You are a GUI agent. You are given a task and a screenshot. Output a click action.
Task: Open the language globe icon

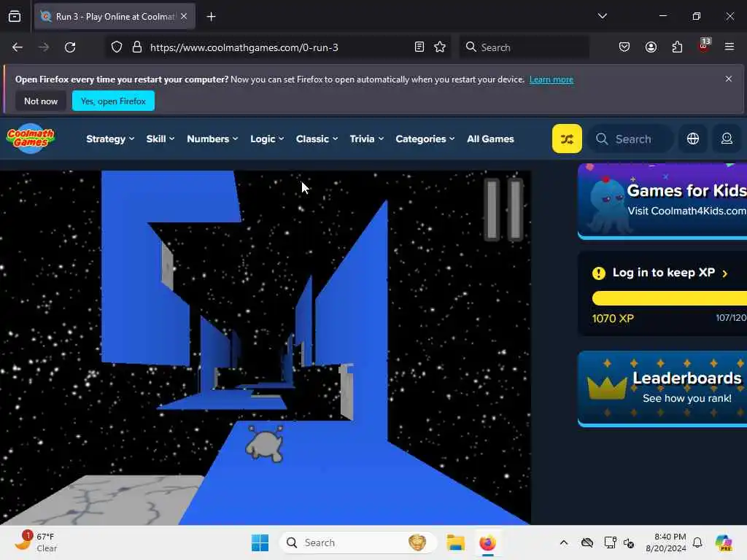point(693,139)
